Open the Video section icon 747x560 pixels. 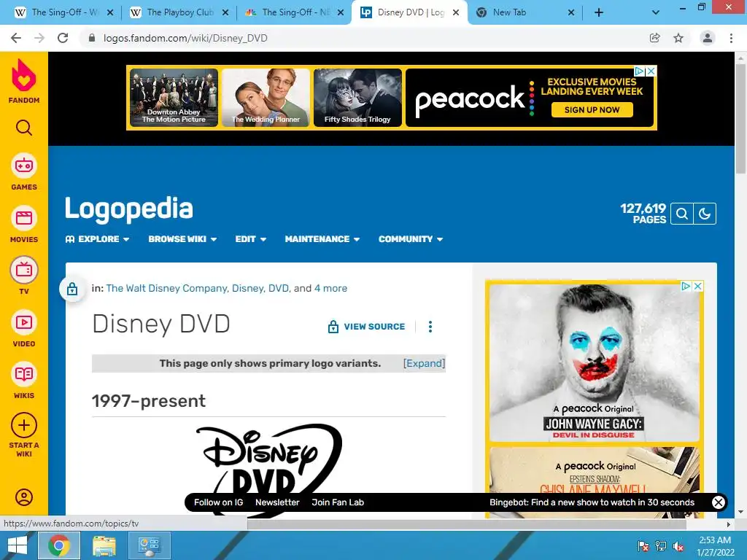[x=24, y=322]
